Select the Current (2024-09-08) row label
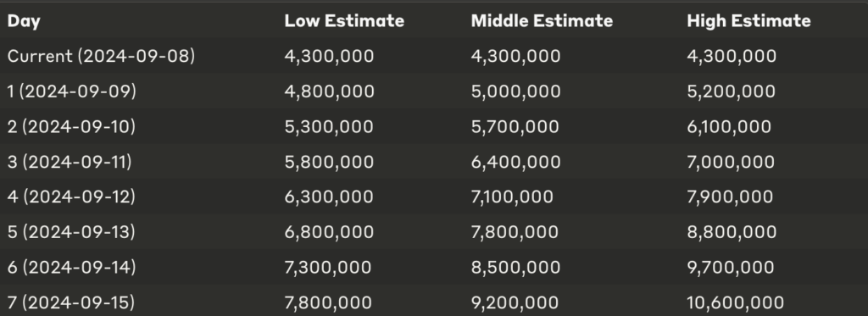Screen dimensions: 868x316 point(102,56)
